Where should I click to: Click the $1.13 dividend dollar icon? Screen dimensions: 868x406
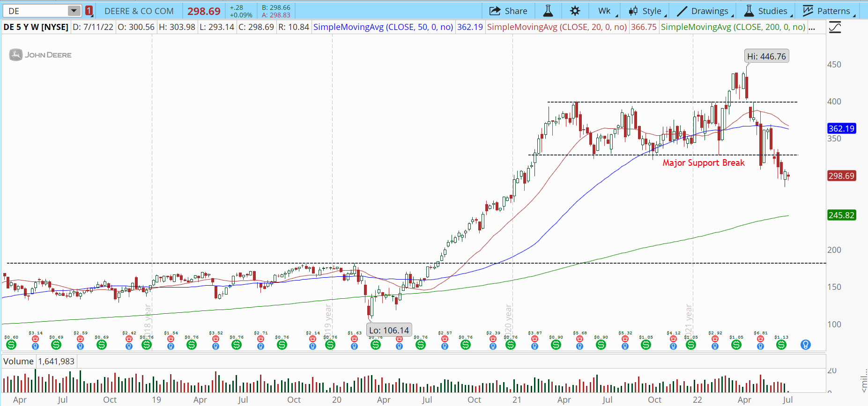coord(781,345)
